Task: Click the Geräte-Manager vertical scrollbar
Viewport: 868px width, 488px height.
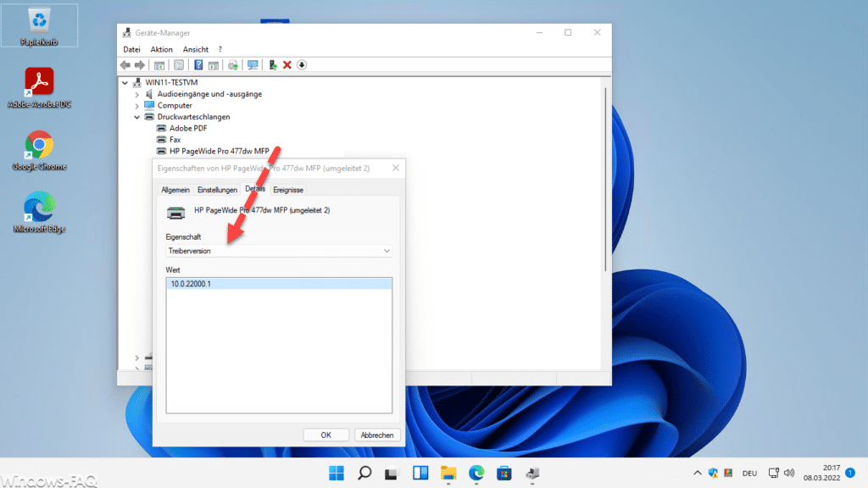Action: (x=605, y=180)
